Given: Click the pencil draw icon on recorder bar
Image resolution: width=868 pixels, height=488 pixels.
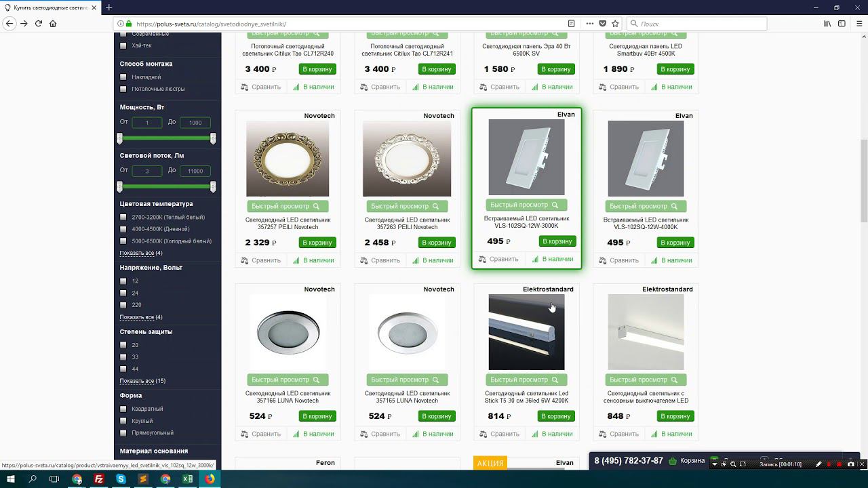Looking at the screenshot, I should [818, 464].
